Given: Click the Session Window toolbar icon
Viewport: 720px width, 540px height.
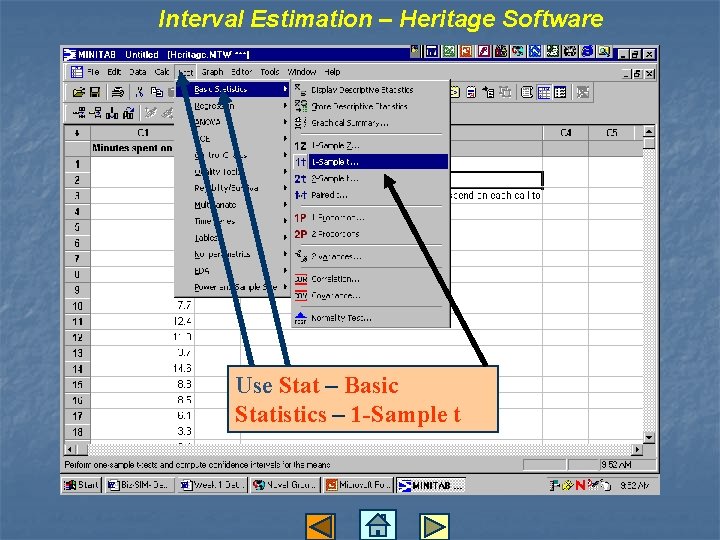Looking at the screenshot, I should 527,92.
